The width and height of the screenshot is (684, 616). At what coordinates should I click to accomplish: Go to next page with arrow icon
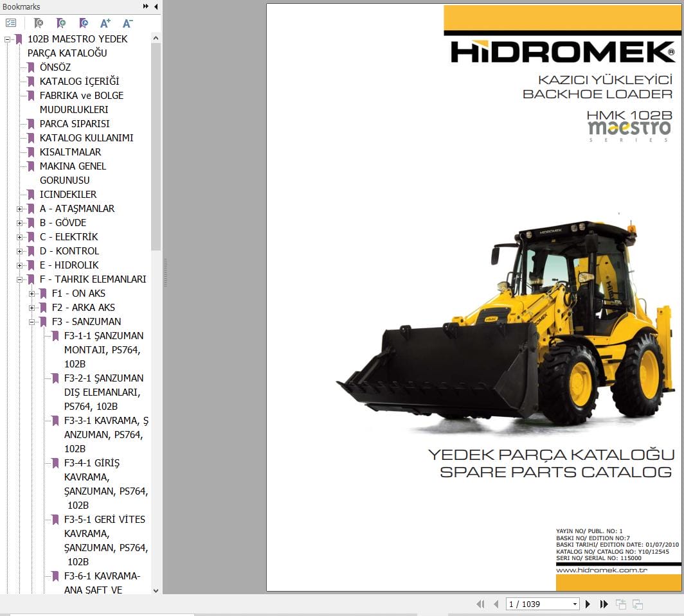[x=587, y=604]
